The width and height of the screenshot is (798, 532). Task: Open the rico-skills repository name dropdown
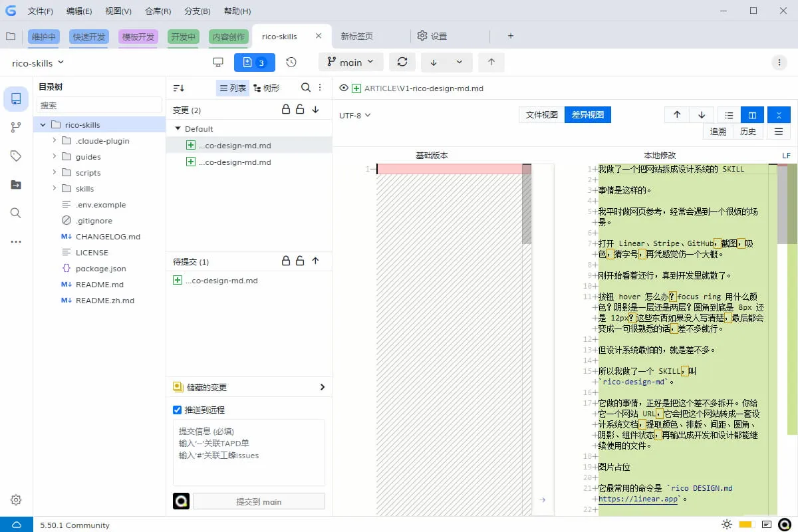pyautogui.click(x=38, y=63)
